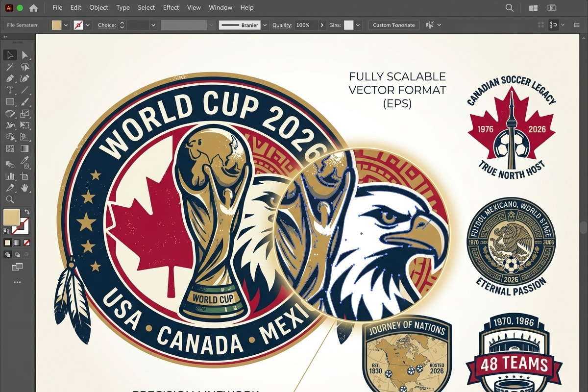Viewport: 588px width, 392px height.
Task: Open the File menu
Action: pos(57,7)
